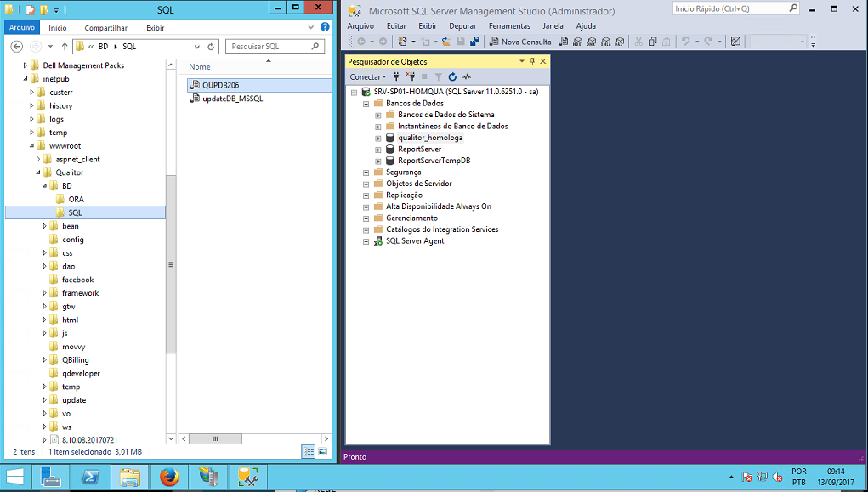
Task: Click the DAX query icon in toolbar
Action: pyautogui.click(x=620, y=42)
